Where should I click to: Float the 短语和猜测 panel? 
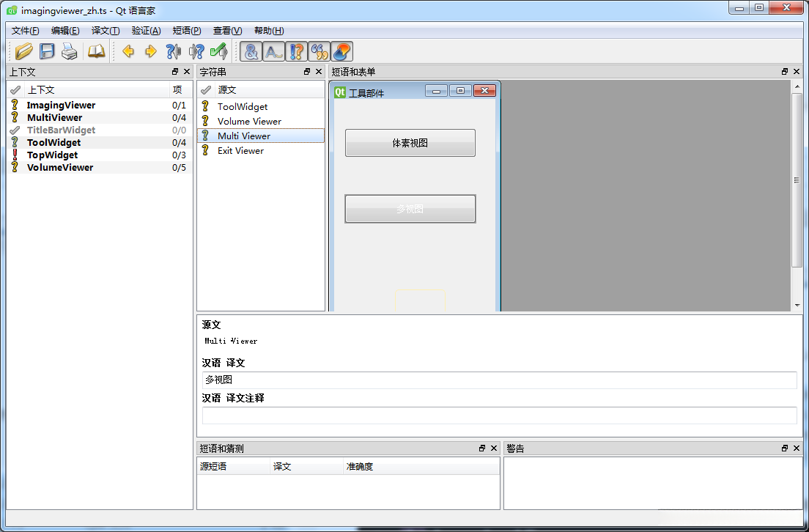coord(482,448)
